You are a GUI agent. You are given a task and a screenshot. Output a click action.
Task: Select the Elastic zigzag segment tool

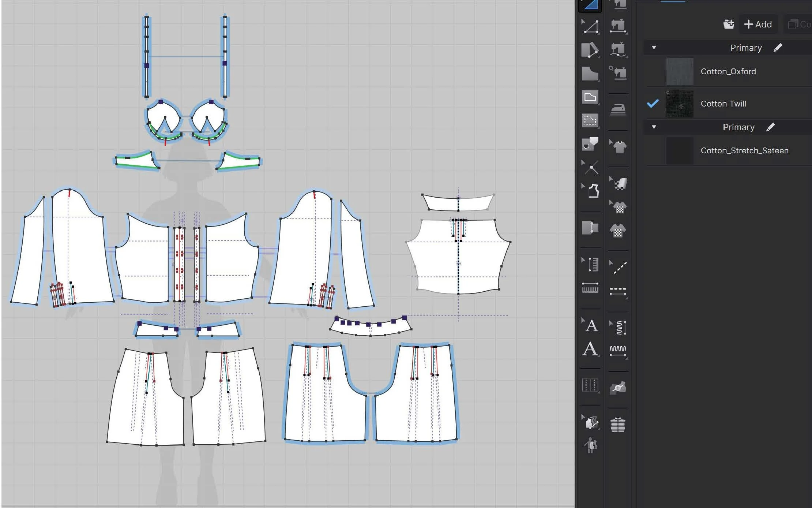(x=618, y=350)
